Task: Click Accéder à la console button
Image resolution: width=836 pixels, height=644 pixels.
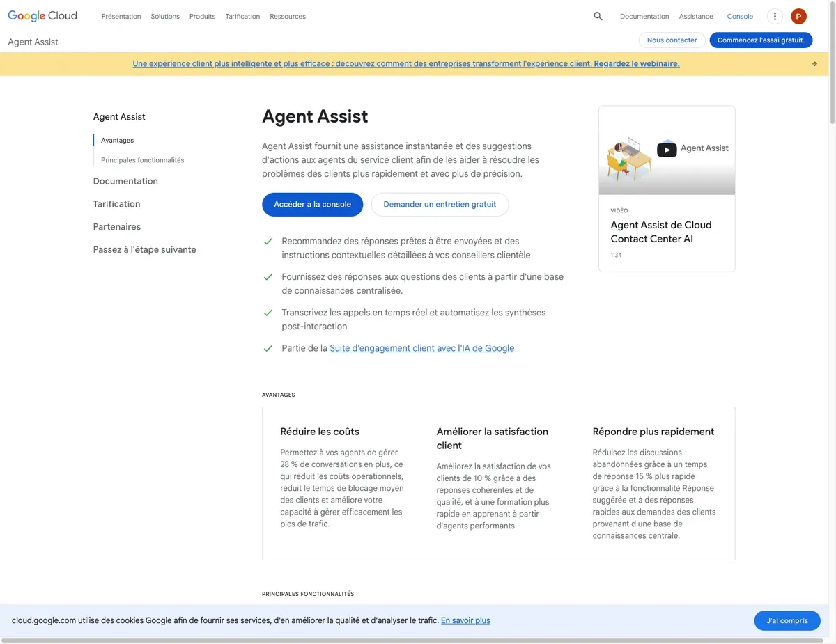Action: point(312,205)
